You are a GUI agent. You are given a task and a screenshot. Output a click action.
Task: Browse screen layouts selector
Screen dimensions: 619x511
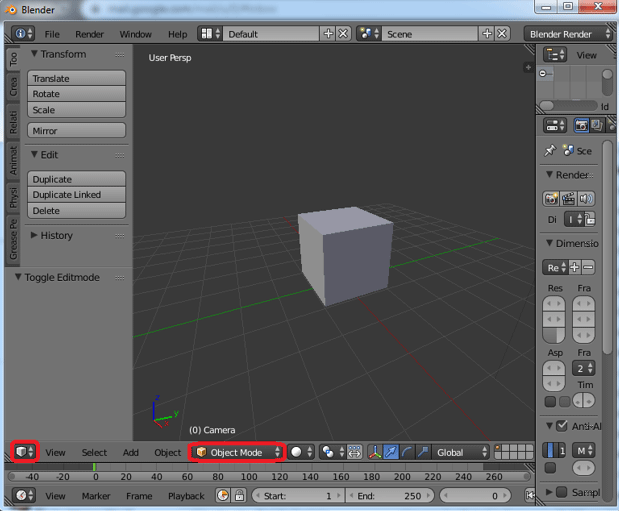tap(210, 34)
